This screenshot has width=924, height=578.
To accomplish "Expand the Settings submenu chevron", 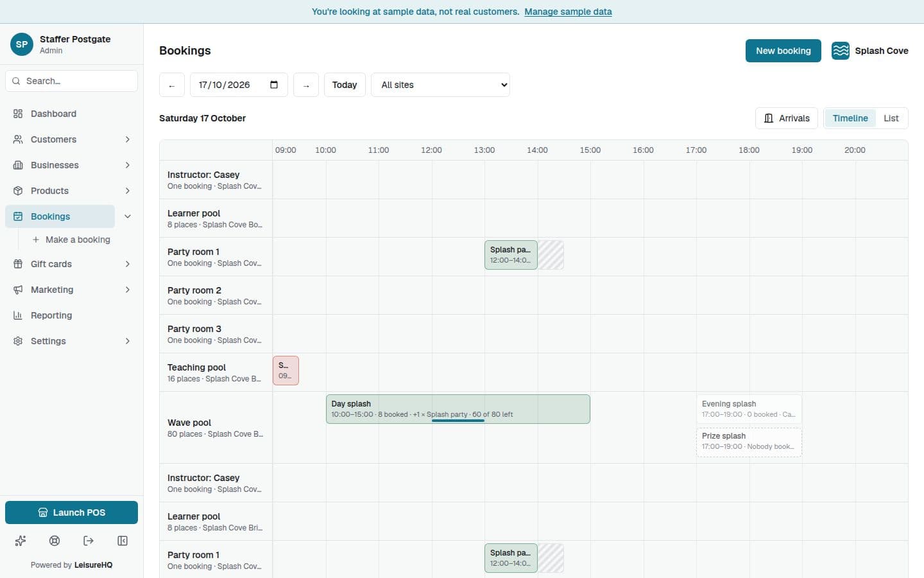I will (128, 341).
